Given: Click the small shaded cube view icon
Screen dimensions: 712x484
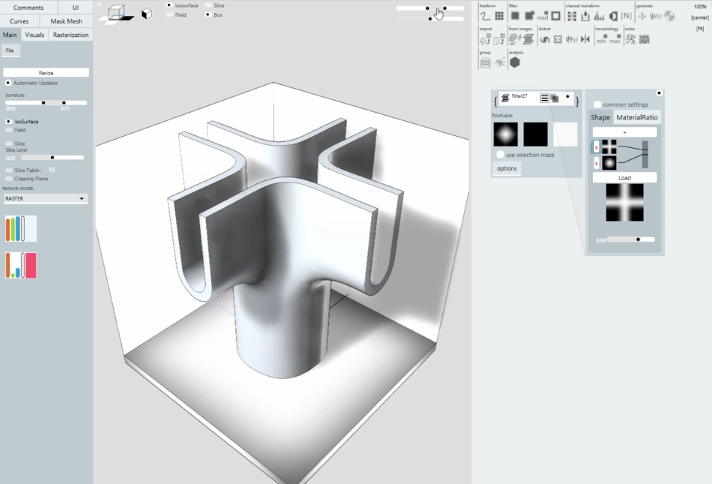Looking at the screenshot, I should 146,14.
